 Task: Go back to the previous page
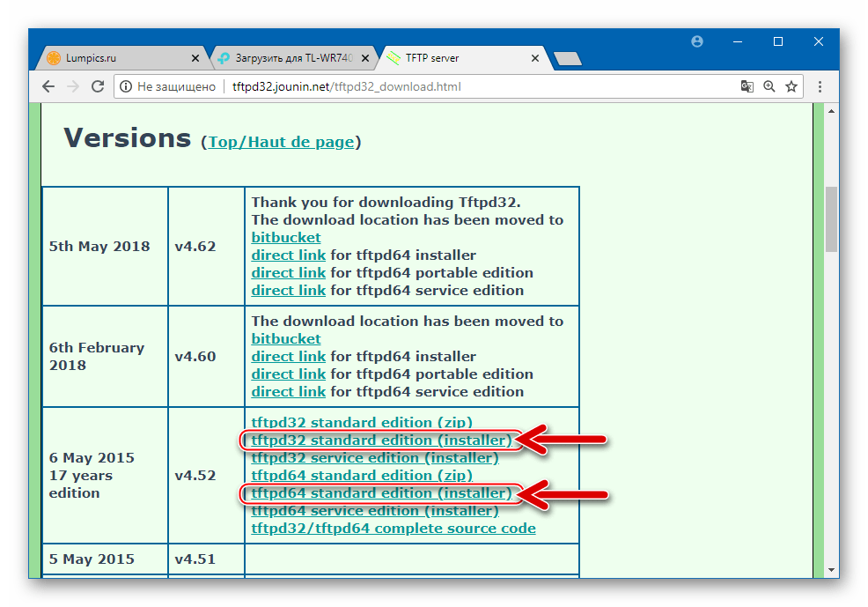48,86
